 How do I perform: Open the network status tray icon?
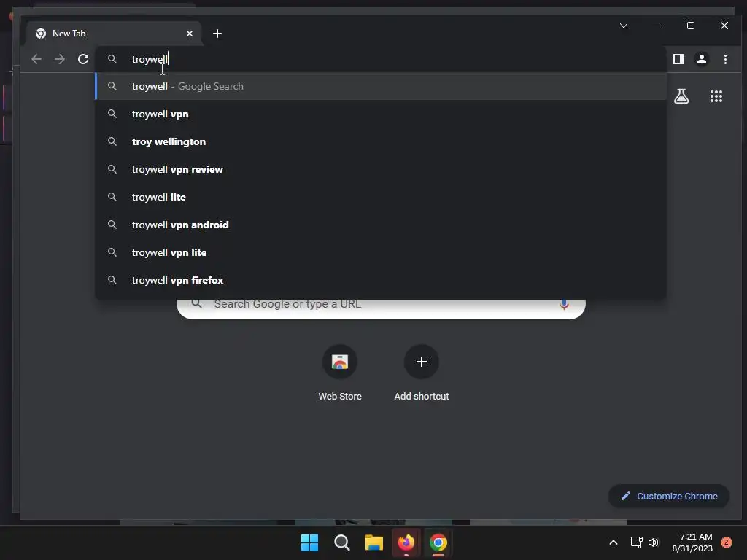coord(636,542)
